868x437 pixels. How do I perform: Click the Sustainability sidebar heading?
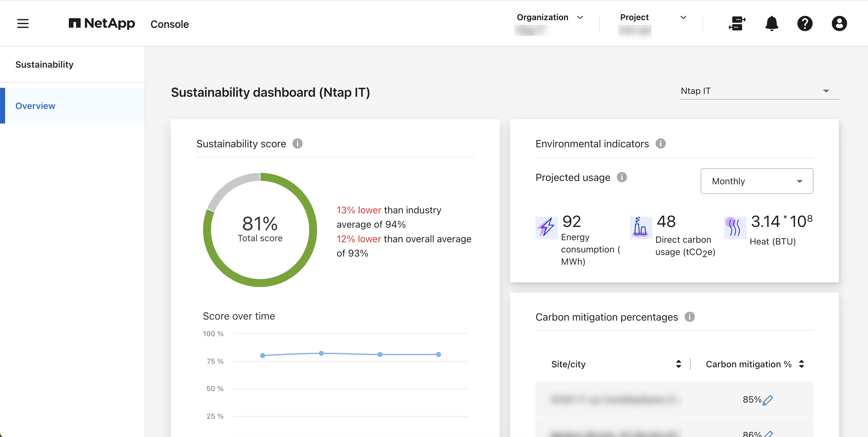pos(44,64)
